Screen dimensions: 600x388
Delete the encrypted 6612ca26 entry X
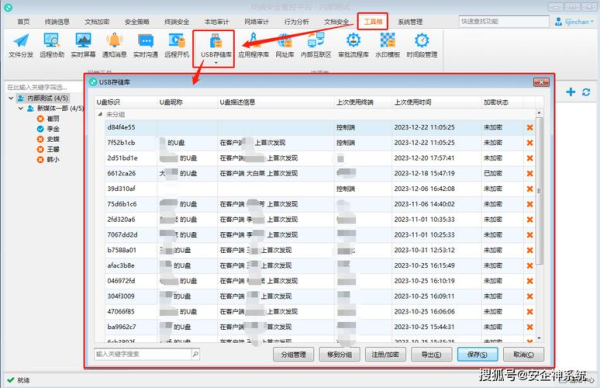530,173
